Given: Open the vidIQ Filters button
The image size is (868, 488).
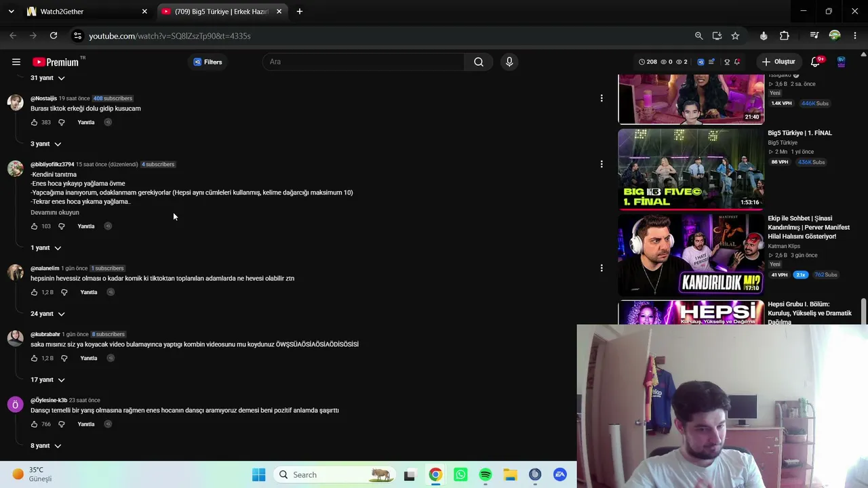Looking at the screenshot, I should point(208,62).
